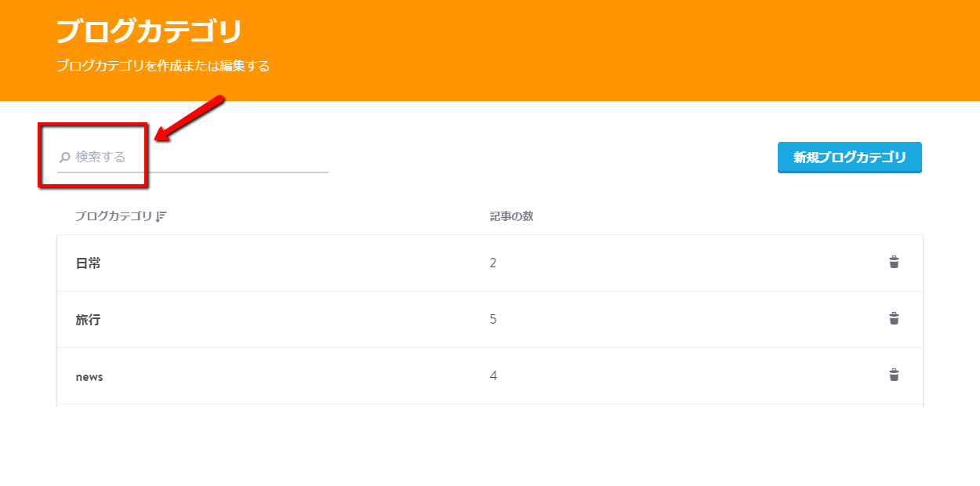Screen dimensions: 980x486
Task: Click the large ブログカテゴリ page title
Action: pos(149,32)
